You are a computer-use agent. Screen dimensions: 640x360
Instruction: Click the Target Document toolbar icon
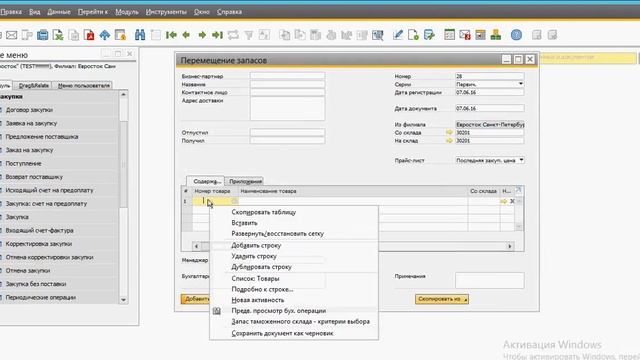[300, 35]
